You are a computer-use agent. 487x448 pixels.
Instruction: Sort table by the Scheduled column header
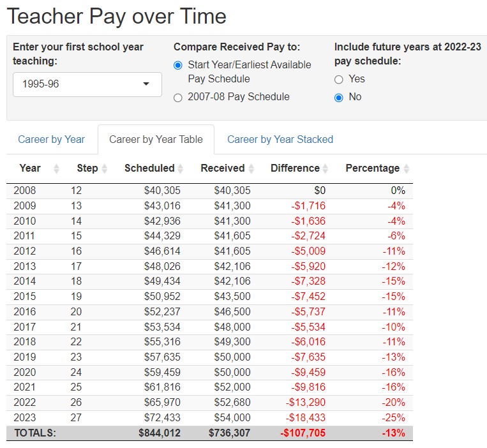tap(149, 168)
